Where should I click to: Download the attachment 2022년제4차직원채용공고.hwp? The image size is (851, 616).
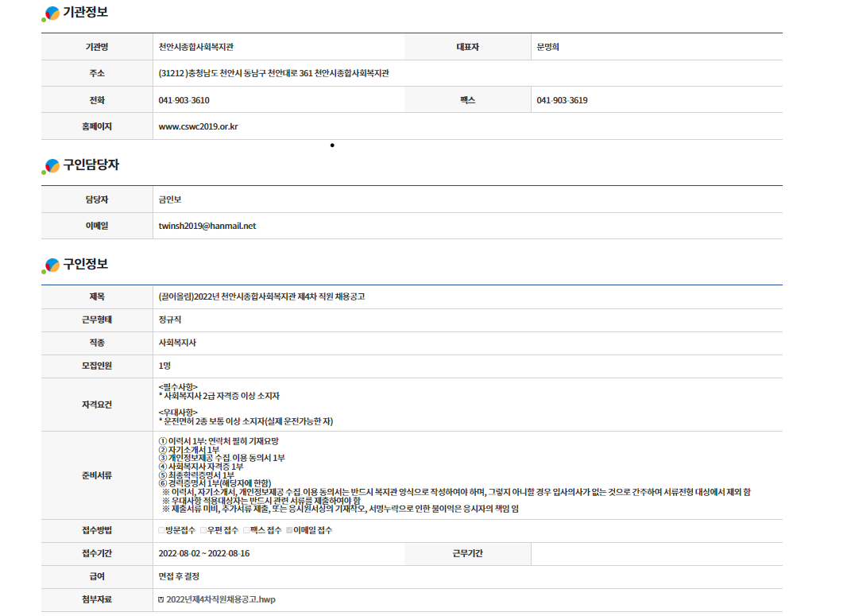point(221,600)
